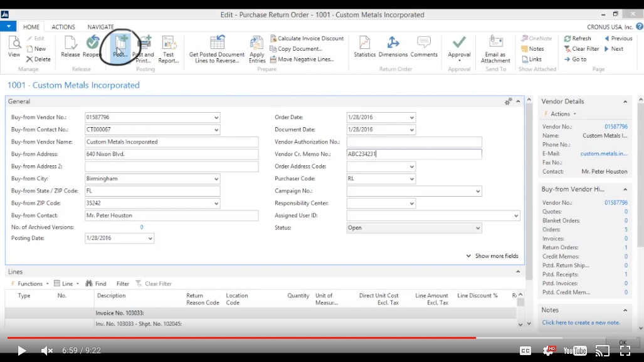
Task: Open Posting Date dropdown
Action: click(x=150, y=239)
